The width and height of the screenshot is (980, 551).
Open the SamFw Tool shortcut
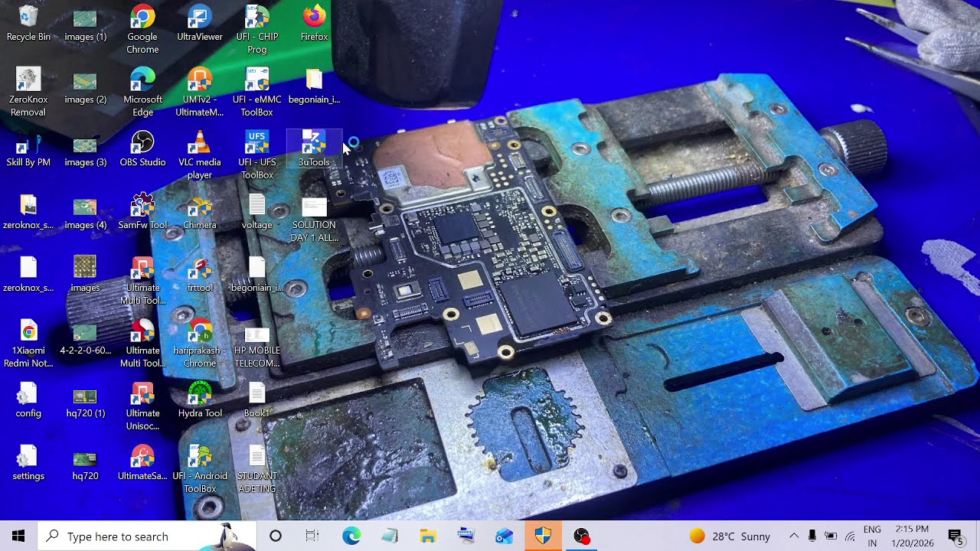(142, 211)
